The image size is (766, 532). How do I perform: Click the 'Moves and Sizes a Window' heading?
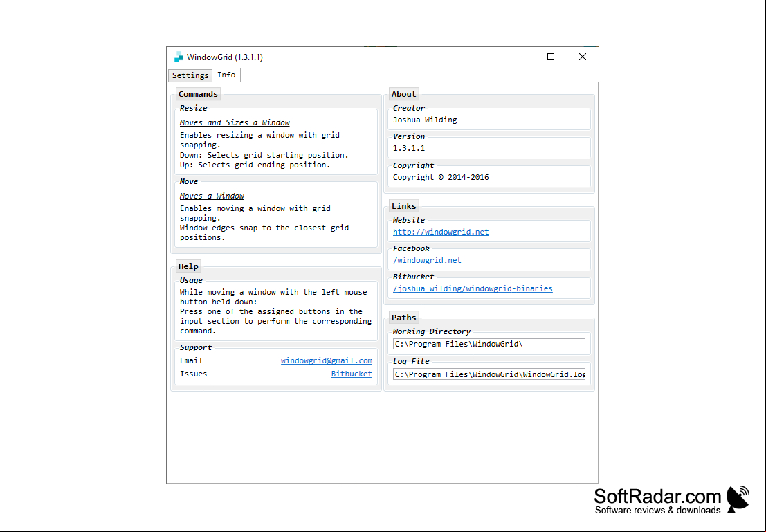235,122
